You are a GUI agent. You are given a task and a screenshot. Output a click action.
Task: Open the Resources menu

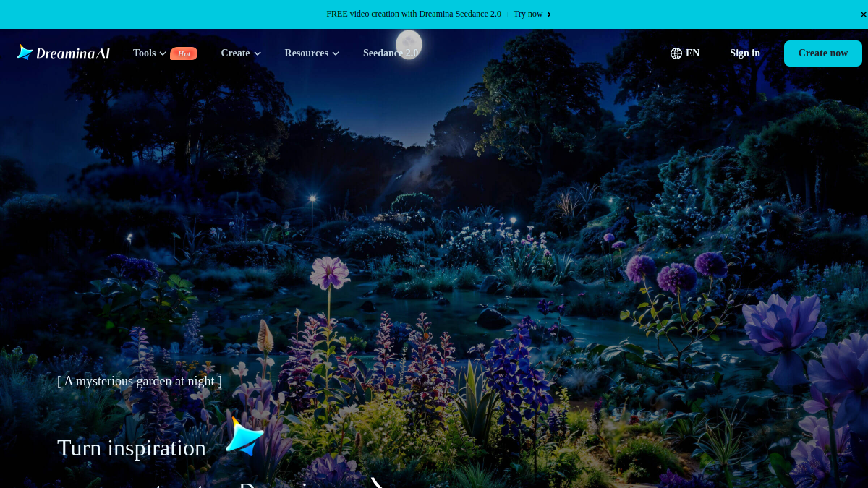coord(306,53)
